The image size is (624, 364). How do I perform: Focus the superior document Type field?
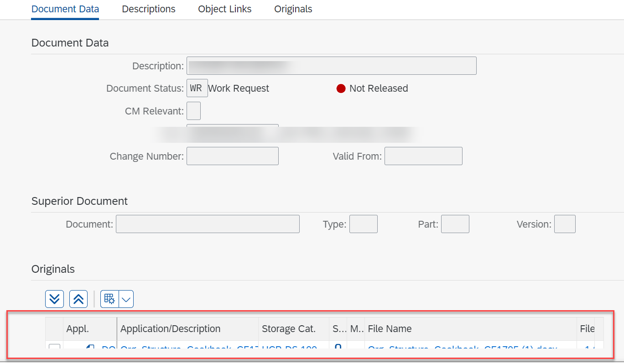click(364, 224)
